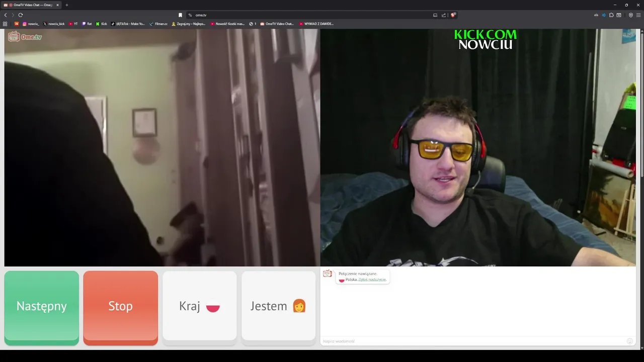Open the nowciu_ Instagram bookmark
This screenshot has width=644, height=362.
click(31, 24)
